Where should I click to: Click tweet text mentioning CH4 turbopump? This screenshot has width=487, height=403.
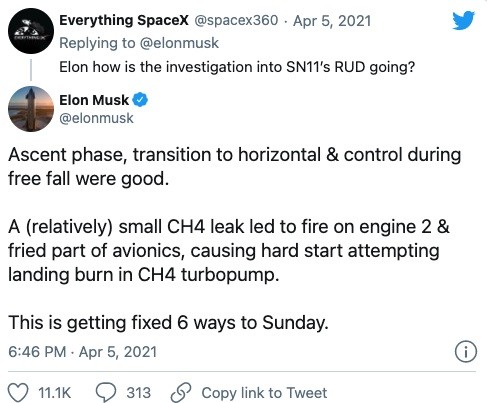pos(229,250)
